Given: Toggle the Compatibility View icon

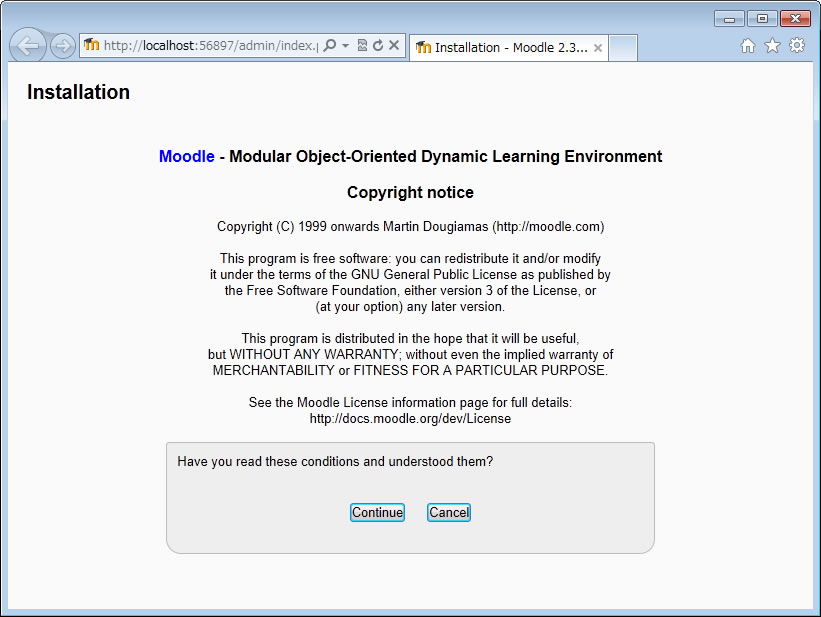Looking at the screenshot, I should pos(362,46).
